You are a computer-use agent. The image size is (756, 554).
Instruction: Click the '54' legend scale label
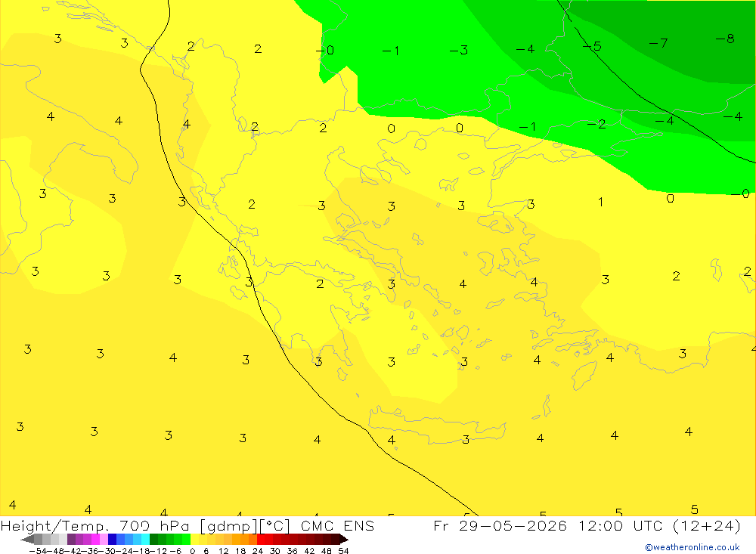343,551
